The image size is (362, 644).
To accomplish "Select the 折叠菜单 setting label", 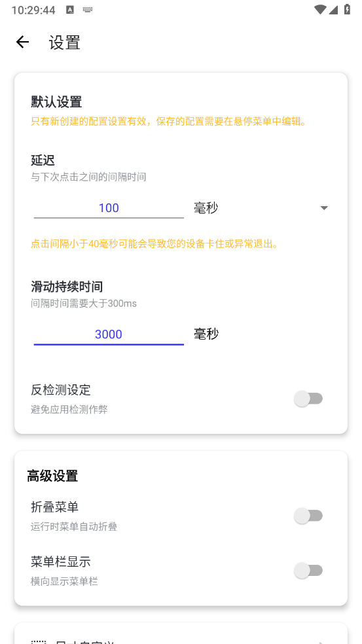I will click(x=54, y=507).
